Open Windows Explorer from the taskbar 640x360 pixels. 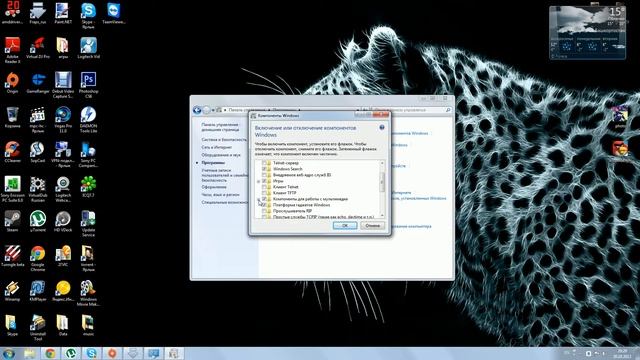29,353
